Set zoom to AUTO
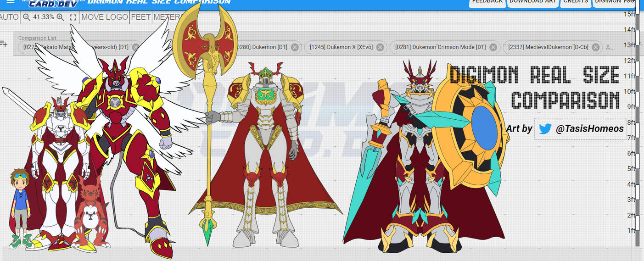644x261 pixels. (9, 17)
